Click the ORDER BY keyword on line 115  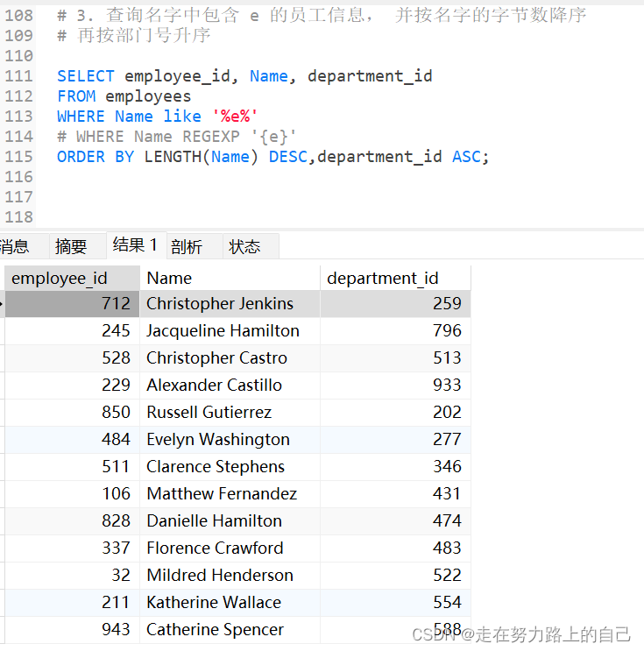[96, 157]
